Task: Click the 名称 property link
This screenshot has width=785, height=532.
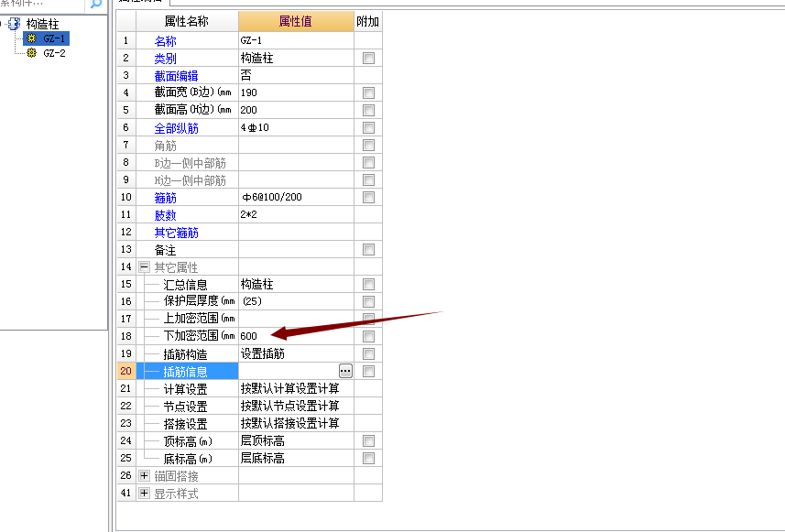Action: (165, 41)
